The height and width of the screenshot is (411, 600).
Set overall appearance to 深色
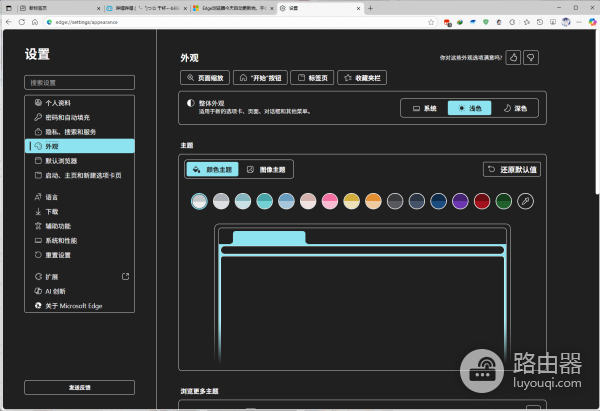point(515,108)
